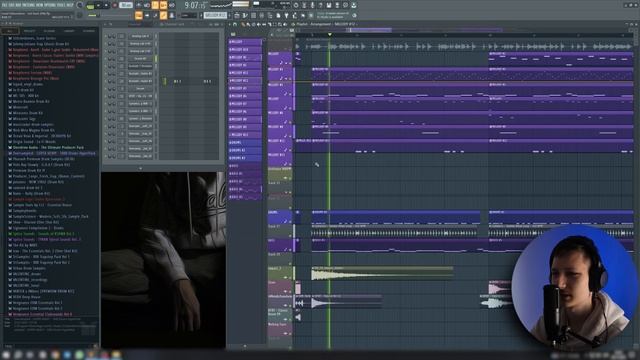Image resolution: width=640 pixels, height=360 pixels.
Task: Select the Slip tool in Playlist toolbar
Action: (x=263, y=24)
